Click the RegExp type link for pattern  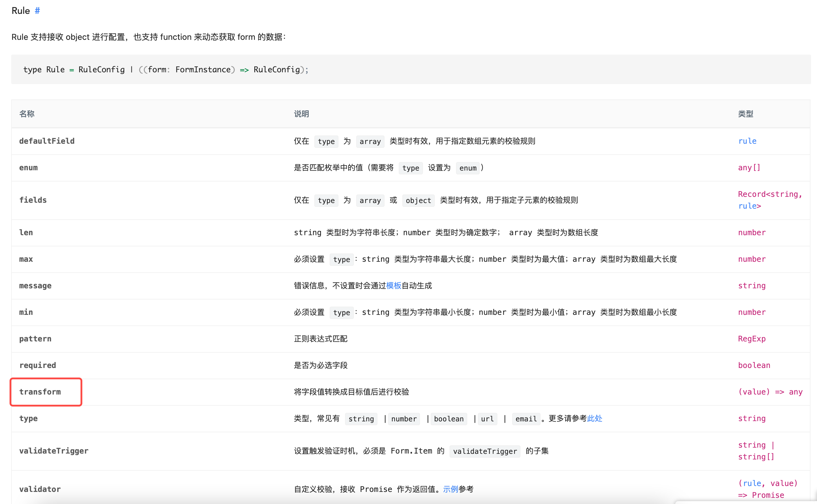[752, 339]
